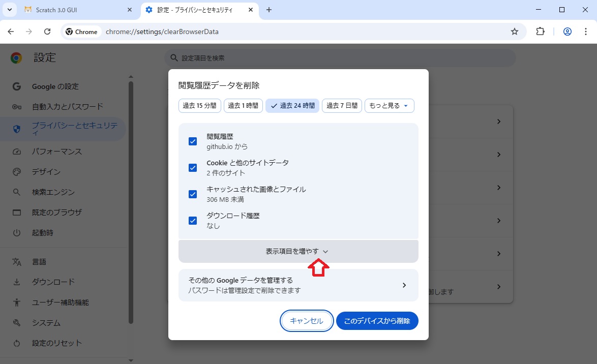Open the tab search dropdown arrow
Viewport: 597px width, 364px height.
tap(9, 10)
